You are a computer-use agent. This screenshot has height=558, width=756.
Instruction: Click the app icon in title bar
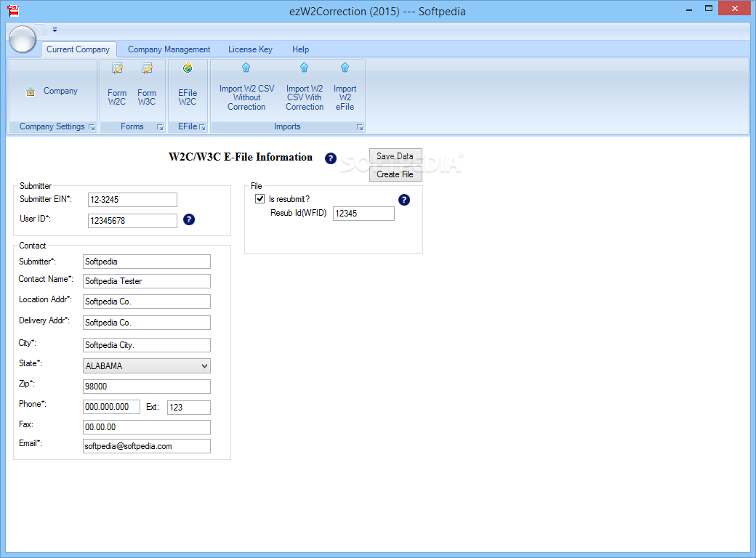tap(14, 11)
